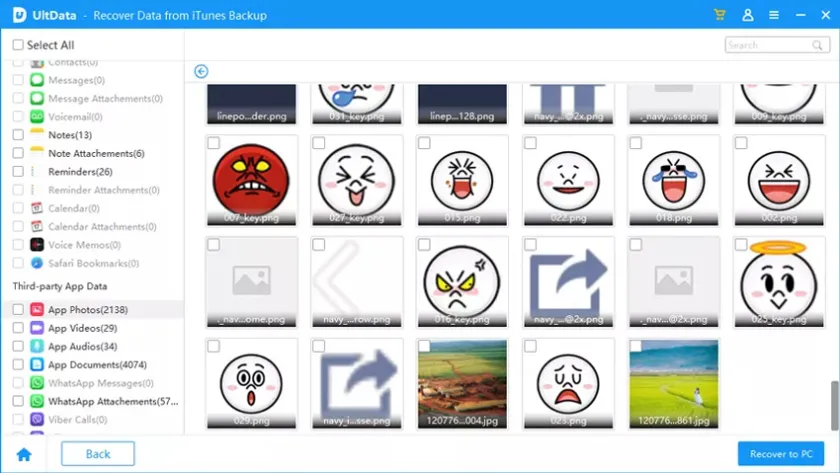Image resolution: width=840 pixels, height=473 pixels.
Task: Click the blue back arrow icon
Action: (x=201, y=71)
